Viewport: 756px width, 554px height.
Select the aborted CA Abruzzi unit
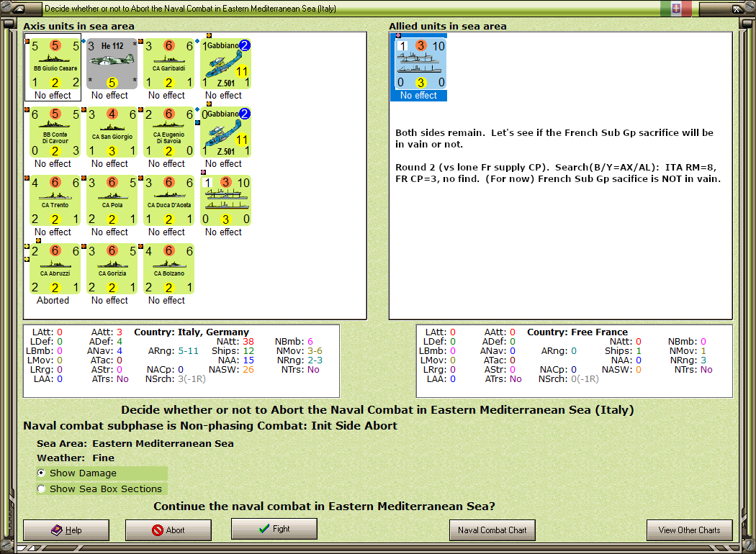tap(55, 269)
